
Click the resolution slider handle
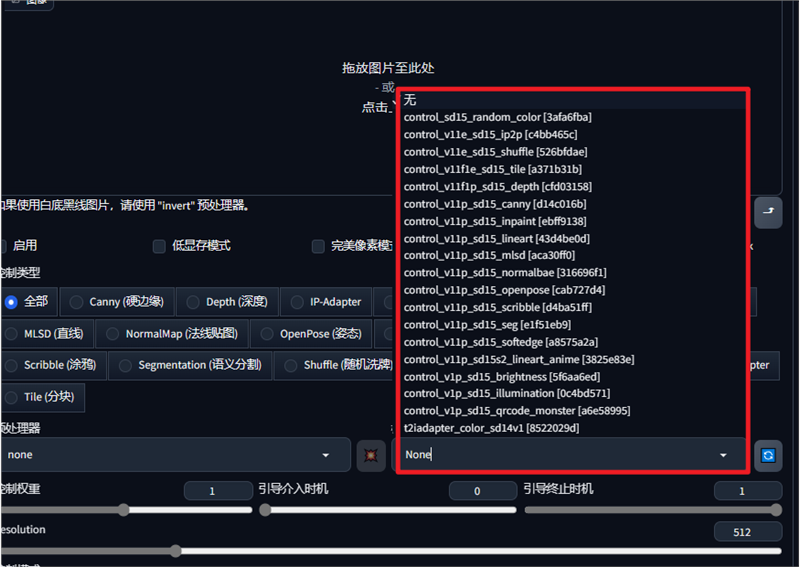pyautogui.click(x=176, y=551)
